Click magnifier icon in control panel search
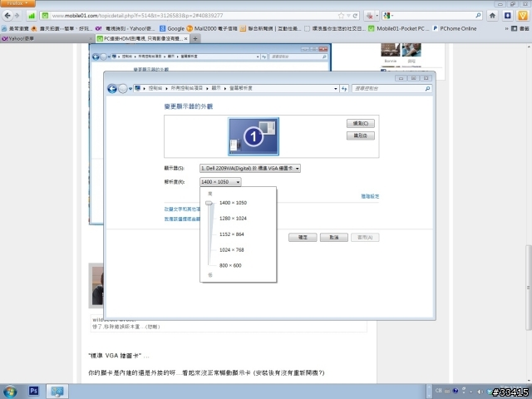Viewport: 532px width, 399px height. point(427,89)
